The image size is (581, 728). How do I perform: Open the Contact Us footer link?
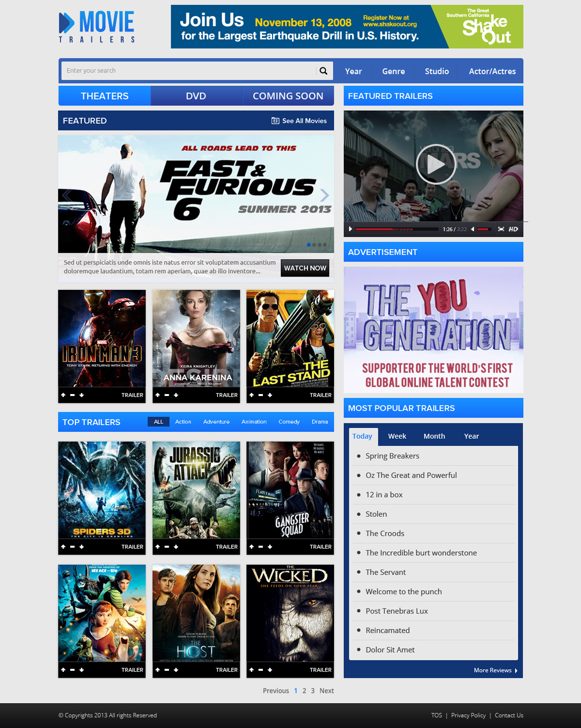tap(509, 715)
